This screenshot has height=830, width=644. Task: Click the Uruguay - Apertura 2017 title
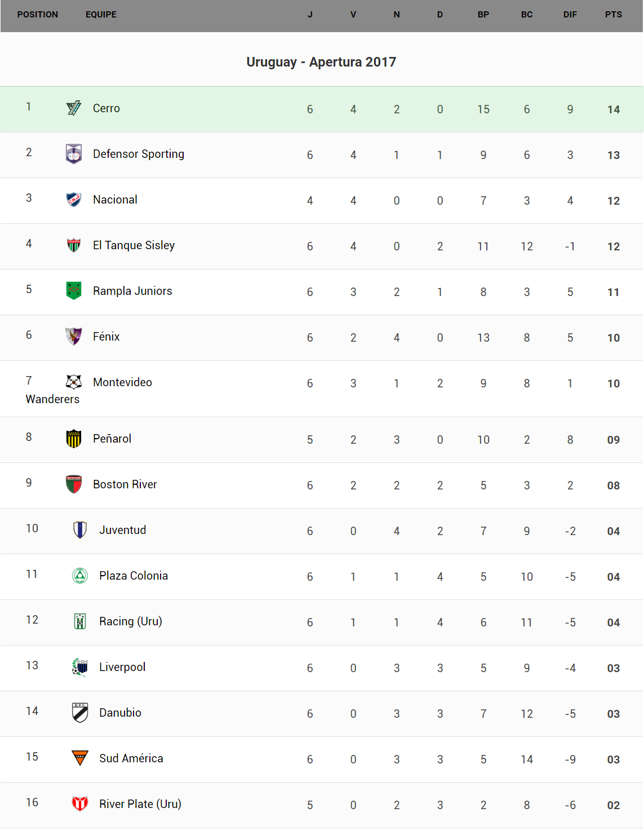point(321,62)
